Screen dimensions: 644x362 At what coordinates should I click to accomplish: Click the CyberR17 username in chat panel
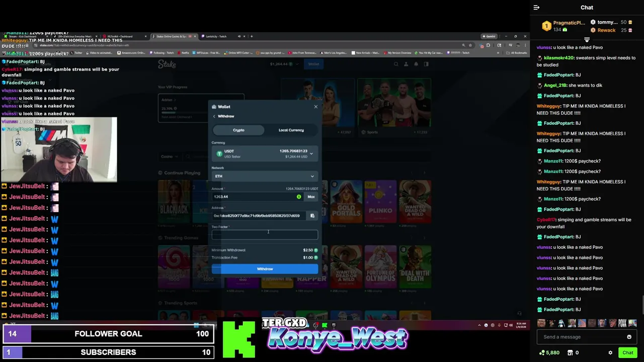(x=546, y=220)
